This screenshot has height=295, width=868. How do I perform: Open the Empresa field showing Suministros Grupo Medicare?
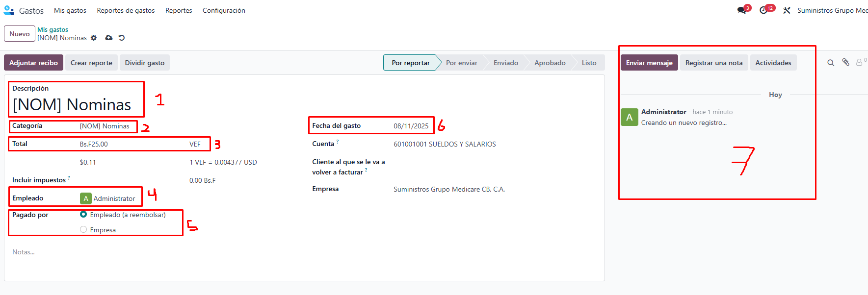[449, 189]
